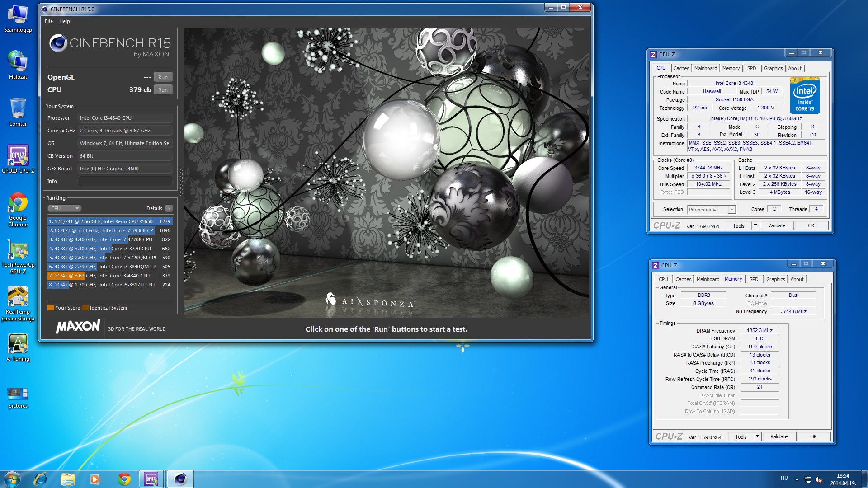Open Graphics tab in bottom CPU-Z
Viewport: 868px width, 488px height.
[x=775, y=279]
